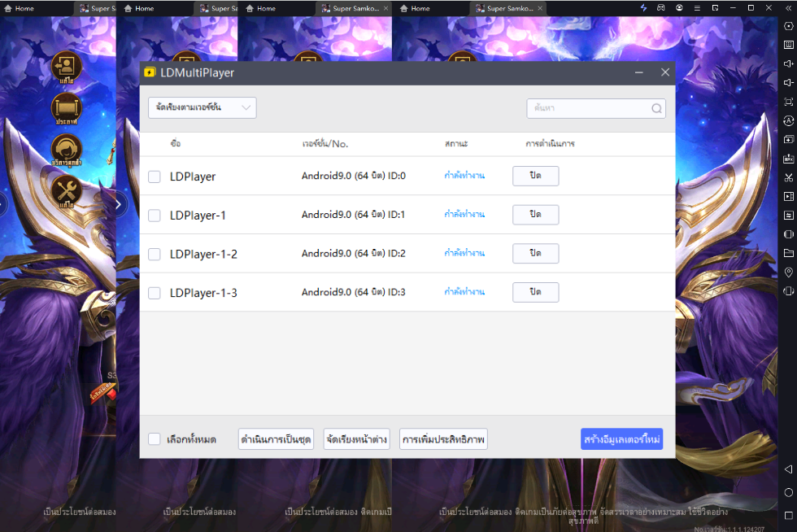Tick the LDPlayer row checkbox
This screenshot has width=797, height=532.
[154, 177]
